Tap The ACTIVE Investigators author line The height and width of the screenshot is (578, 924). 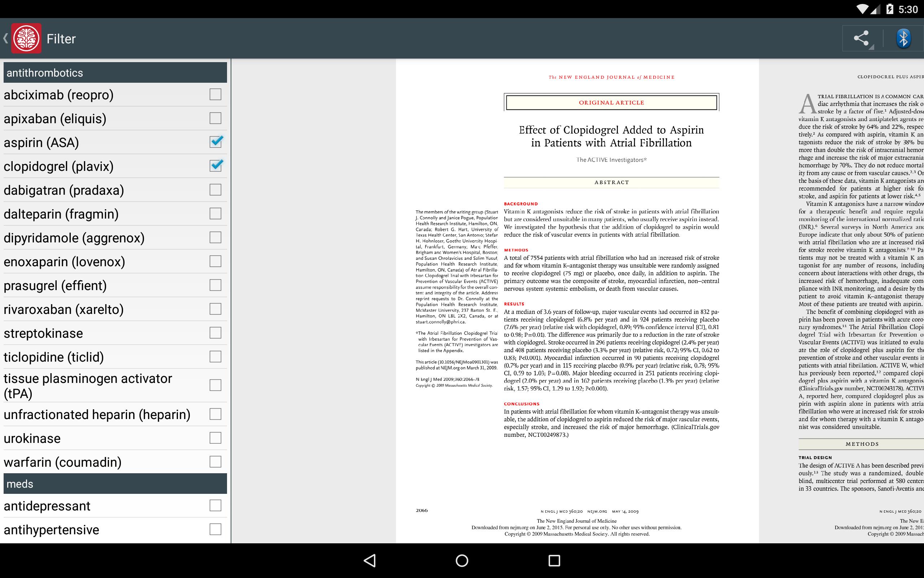[x=611, y=160]
